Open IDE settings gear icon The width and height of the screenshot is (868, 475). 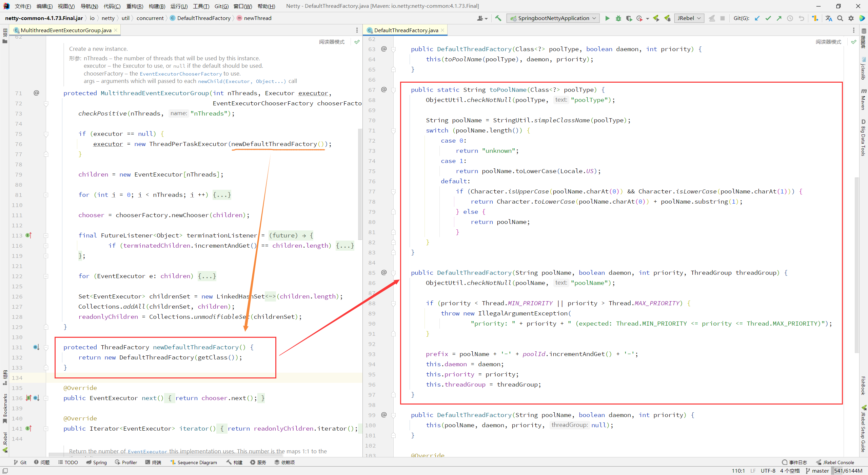(851, 18)
